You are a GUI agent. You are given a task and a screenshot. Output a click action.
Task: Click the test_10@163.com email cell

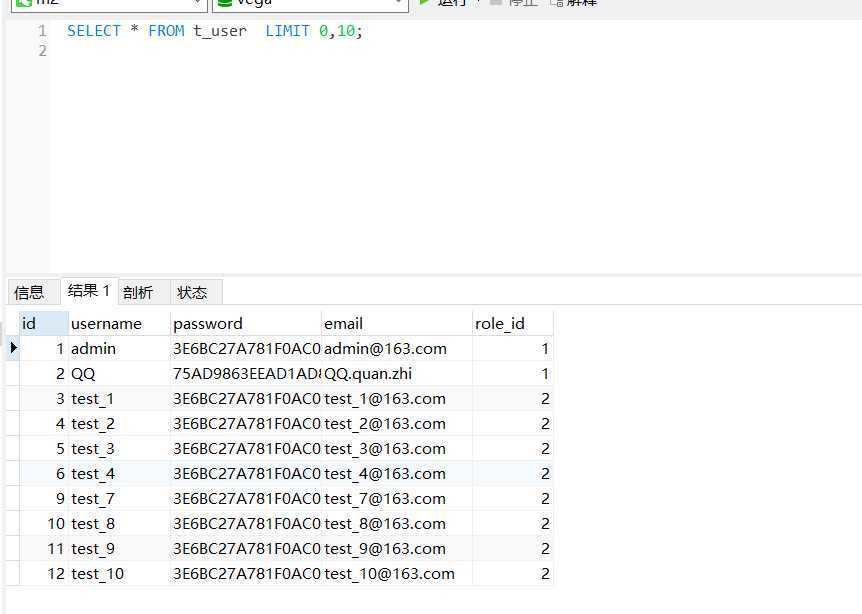pos(396,574)
